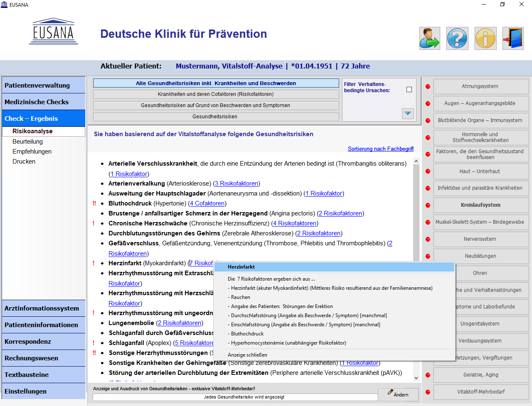Click the red dot beside Augen – Augenanhangsgebilde
The height and width of the screenshot is (406, 532).
click(428, 103)
